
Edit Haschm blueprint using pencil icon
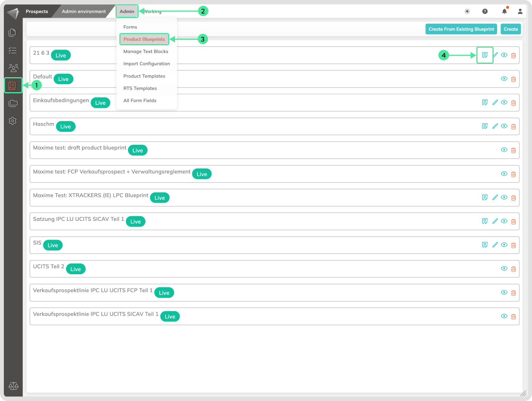[x=495, y=126]
